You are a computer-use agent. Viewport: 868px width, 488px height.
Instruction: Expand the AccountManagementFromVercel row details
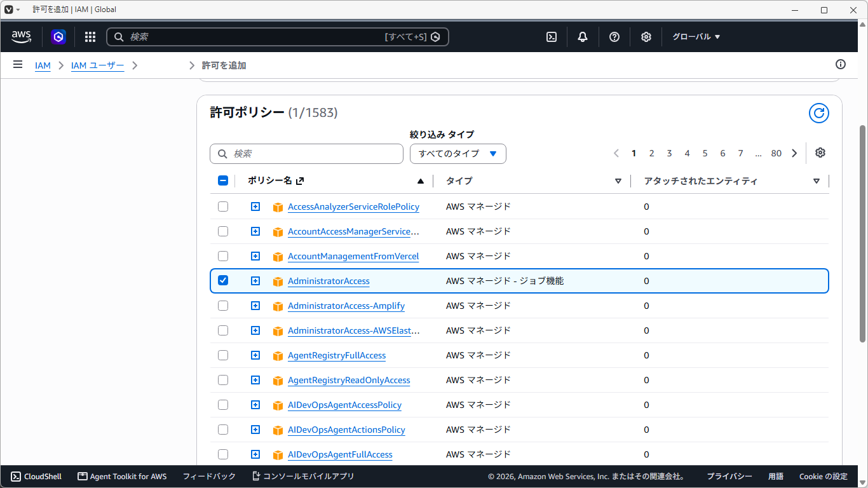tap(255, 256)
